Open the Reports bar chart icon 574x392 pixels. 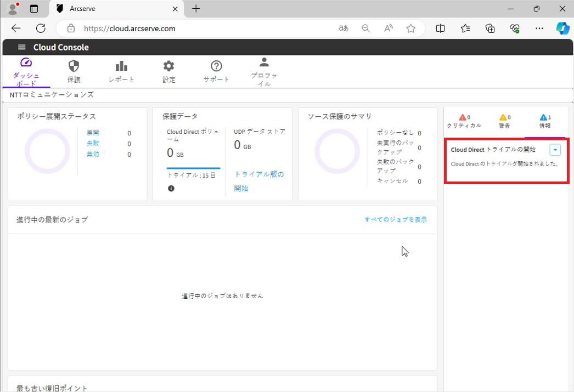[x=121, y=66]
